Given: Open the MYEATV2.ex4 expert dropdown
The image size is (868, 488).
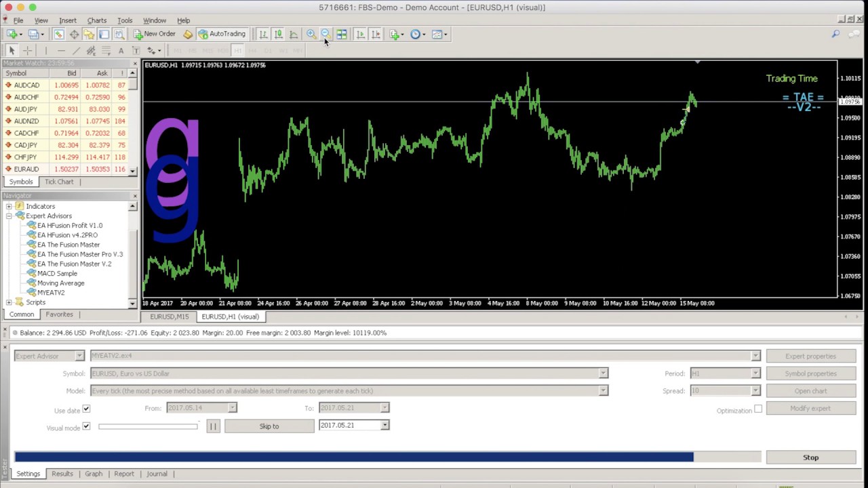Looking at the screenshot, I should [x=755, y=356].
